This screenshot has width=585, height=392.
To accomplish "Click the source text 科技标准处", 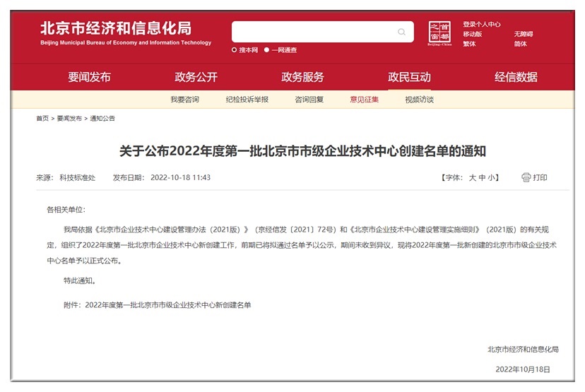I will [78, 177].
